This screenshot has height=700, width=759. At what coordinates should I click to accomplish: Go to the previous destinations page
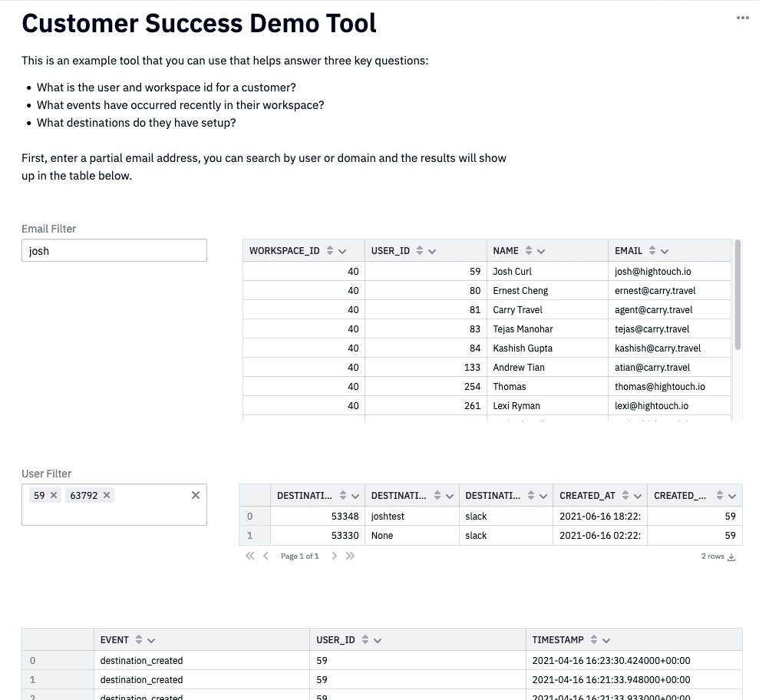coord(266,556)
